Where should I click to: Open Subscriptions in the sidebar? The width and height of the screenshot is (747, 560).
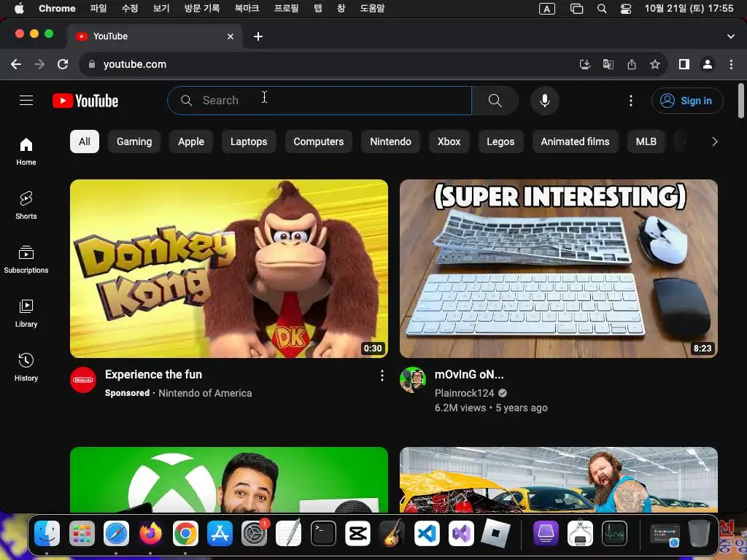[x=26, y=260]
